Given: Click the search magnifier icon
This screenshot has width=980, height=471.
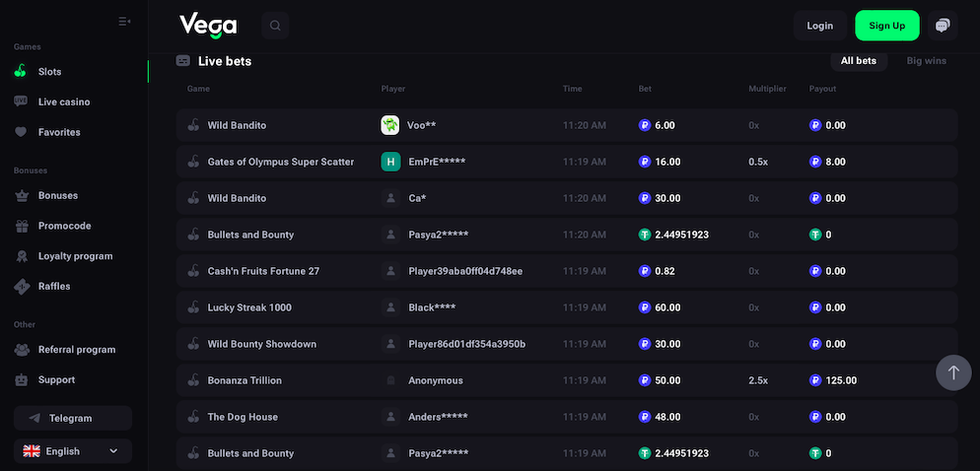Looking at the screenshot, I should [275, 26].
